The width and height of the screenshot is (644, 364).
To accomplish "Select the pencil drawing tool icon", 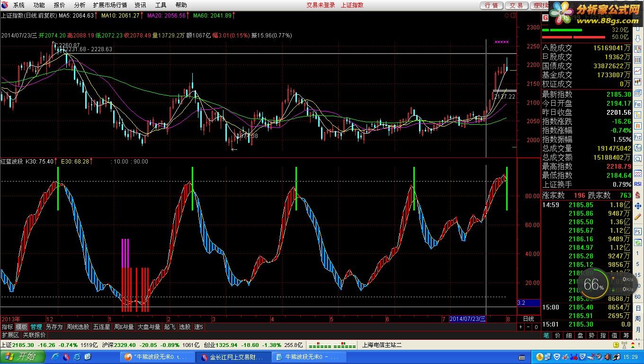I will 637,217.
